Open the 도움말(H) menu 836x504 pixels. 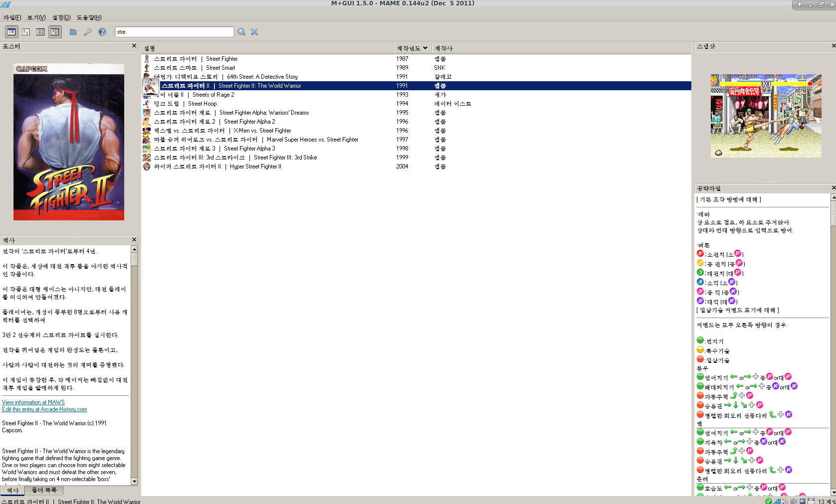click(89, 17)
